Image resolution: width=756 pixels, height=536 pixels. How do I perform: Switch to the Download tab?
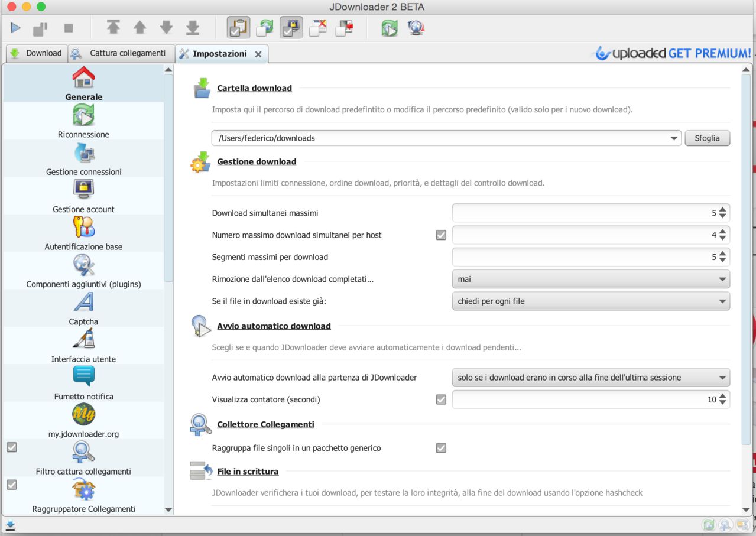[36, 53]
